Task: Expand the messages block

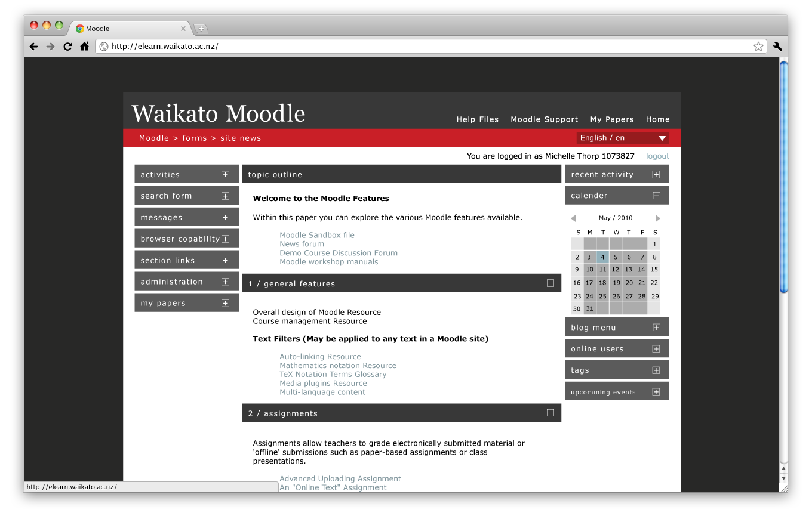Action: click(x=225, y=218)
